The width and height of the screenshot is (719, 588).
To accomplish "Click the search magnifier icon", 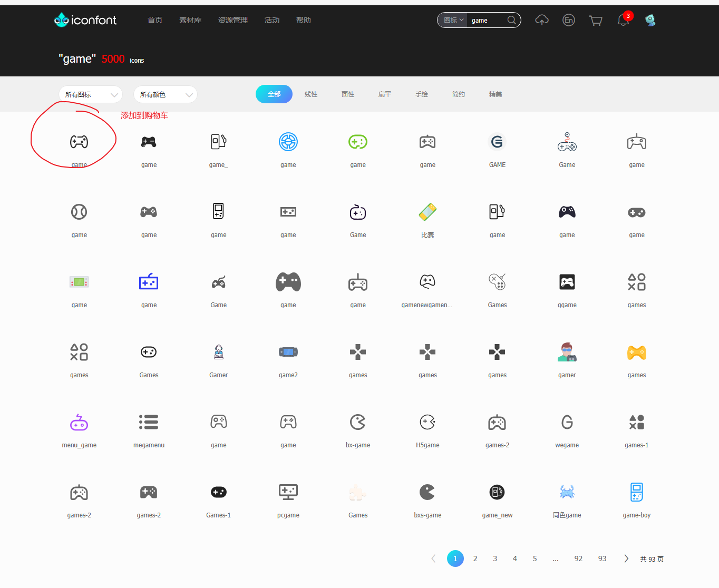I will (511, 21).
